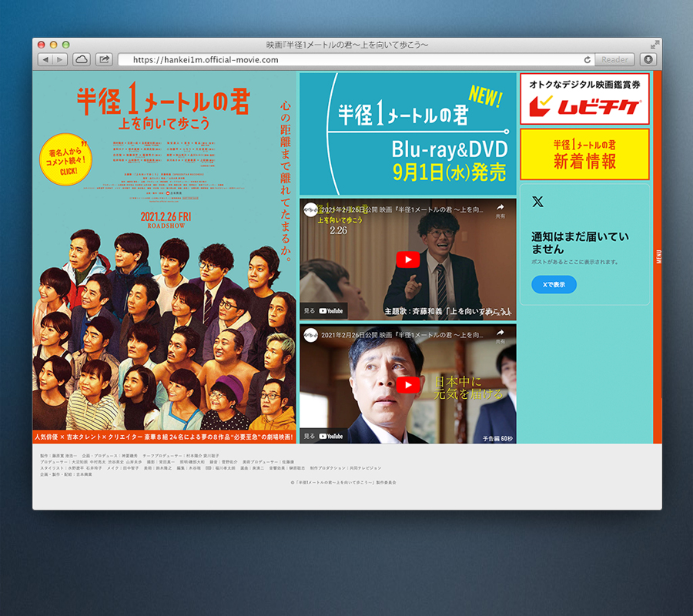
Task: Click the browser back arrow button
Action: [x=45, y=59]
